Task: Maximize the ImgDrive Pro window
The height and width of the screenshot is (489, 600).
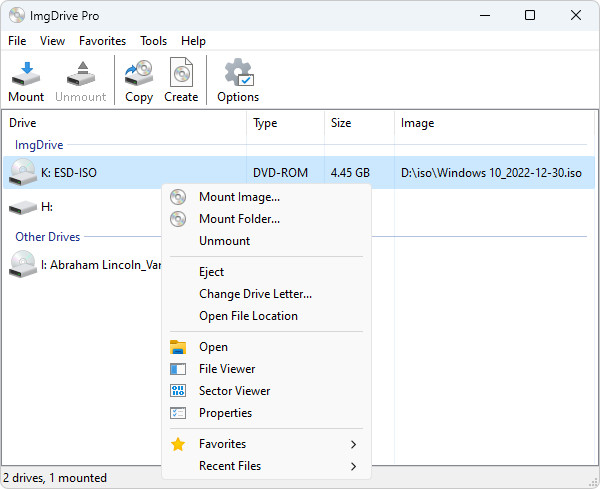Action: tap(530, 15)
